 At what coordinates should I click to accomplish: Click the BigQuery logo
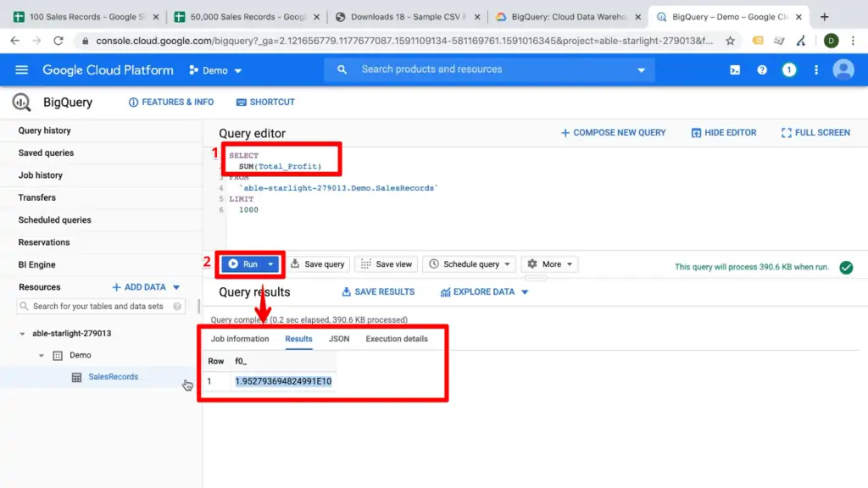tap(20, 102)
